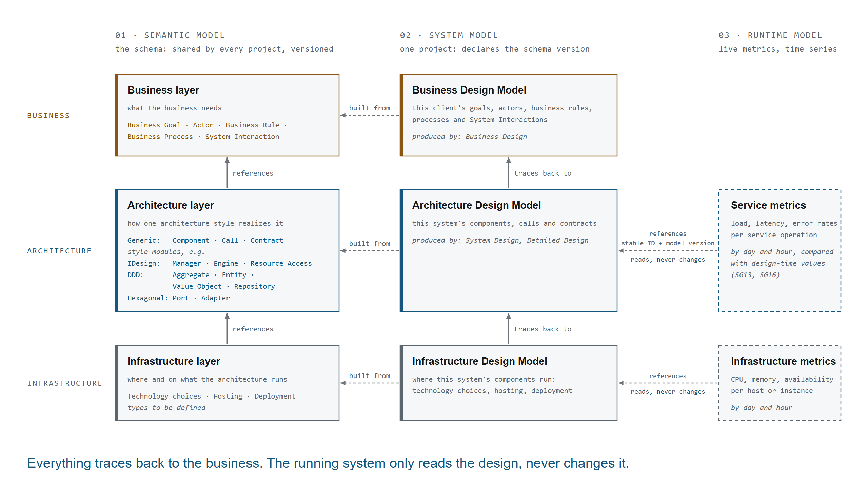
Task: Select the Architecture layer heading
Action: point(171,205)
